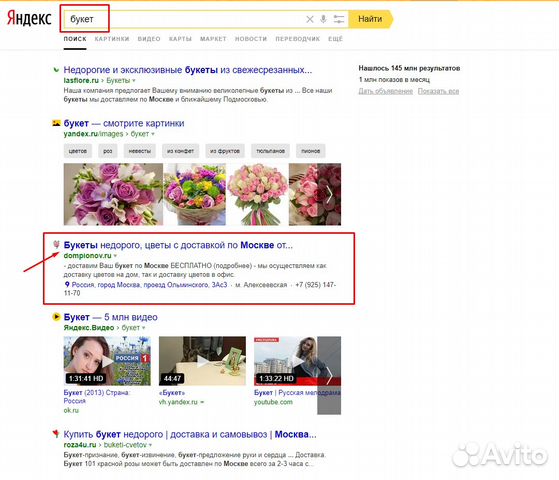Show next videos with right chevron arrow

tap(329, 376)
